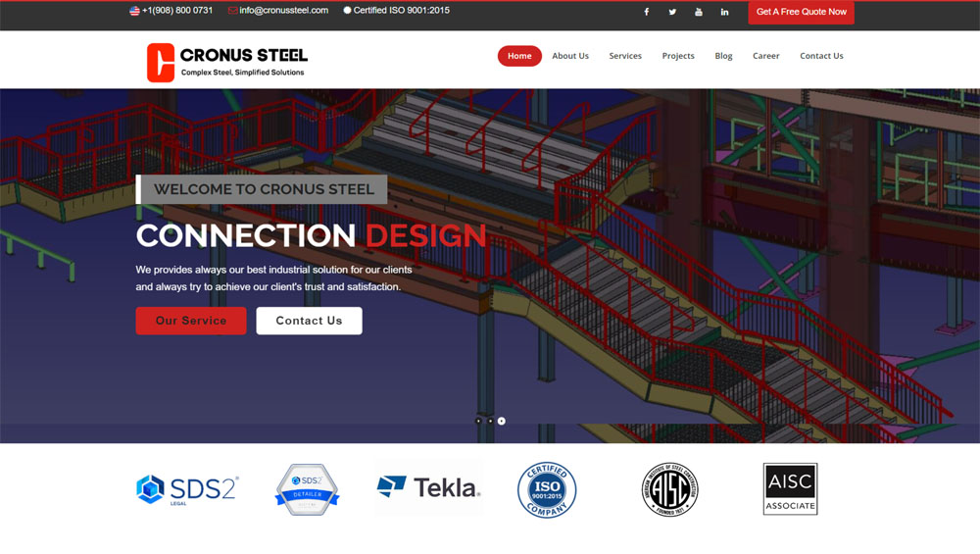Click the active third carousel dot

click(502, 421)
